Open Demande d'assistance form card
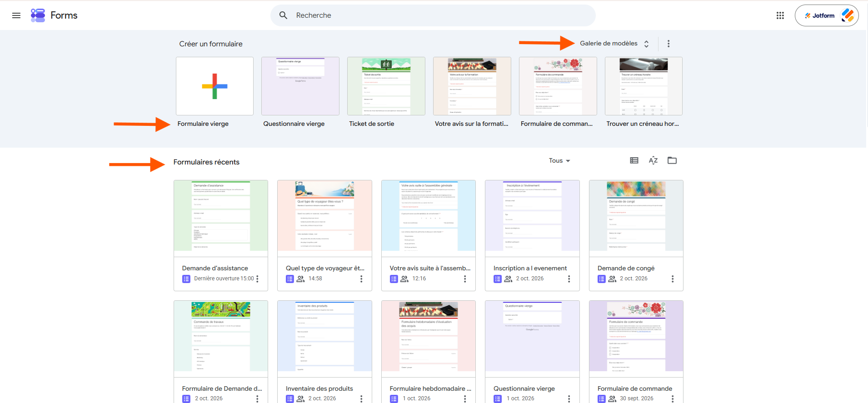The width and height of the screenshot is (868, 403). click(x=221, y=235)
